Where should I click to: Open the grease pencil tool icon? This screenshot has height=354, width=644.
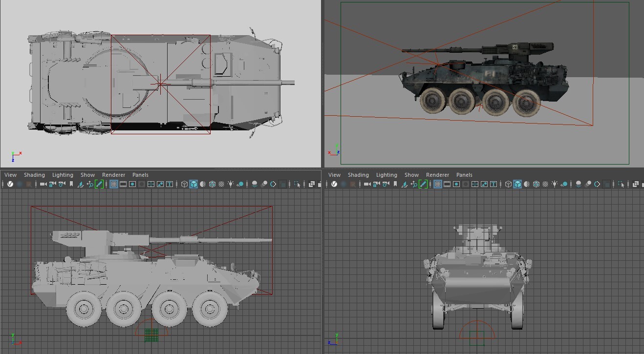coord(99,184)
